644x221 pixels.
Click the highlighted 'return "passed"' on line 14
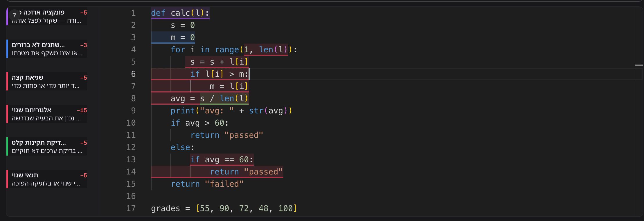246,172
